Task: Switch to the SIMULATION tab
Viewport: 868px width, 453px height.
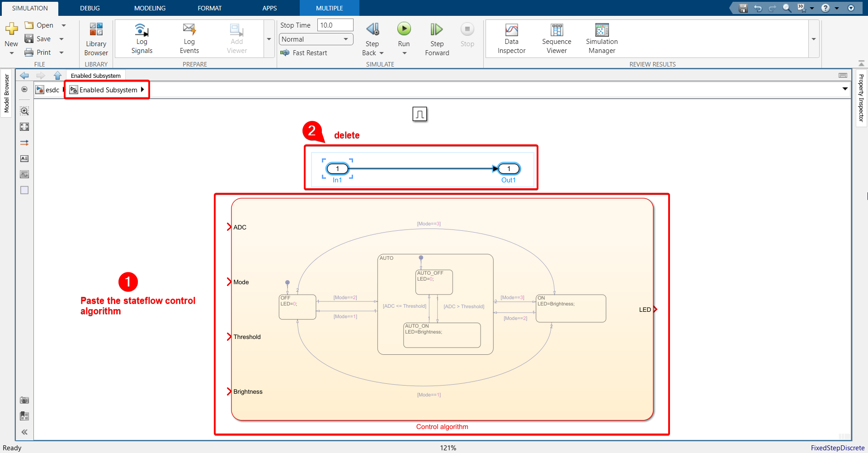Action: 30,8
